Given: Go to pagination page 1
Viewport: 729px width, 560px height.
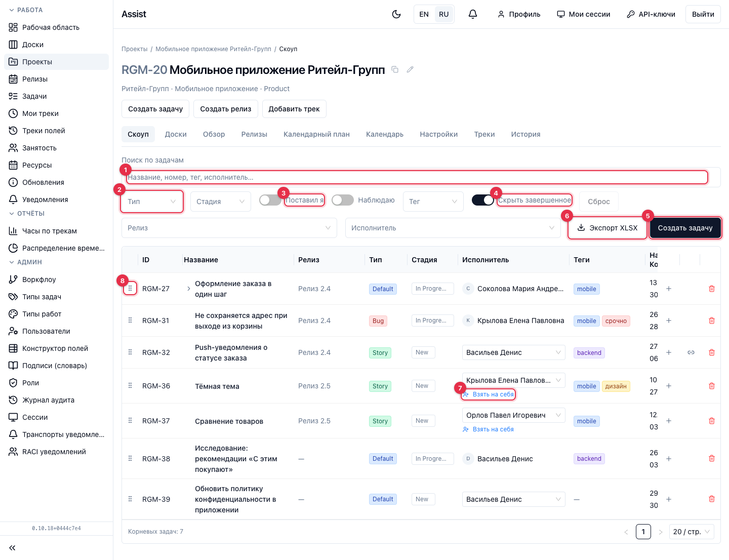Looking at the screenshot, I should [x=643, y=532].
